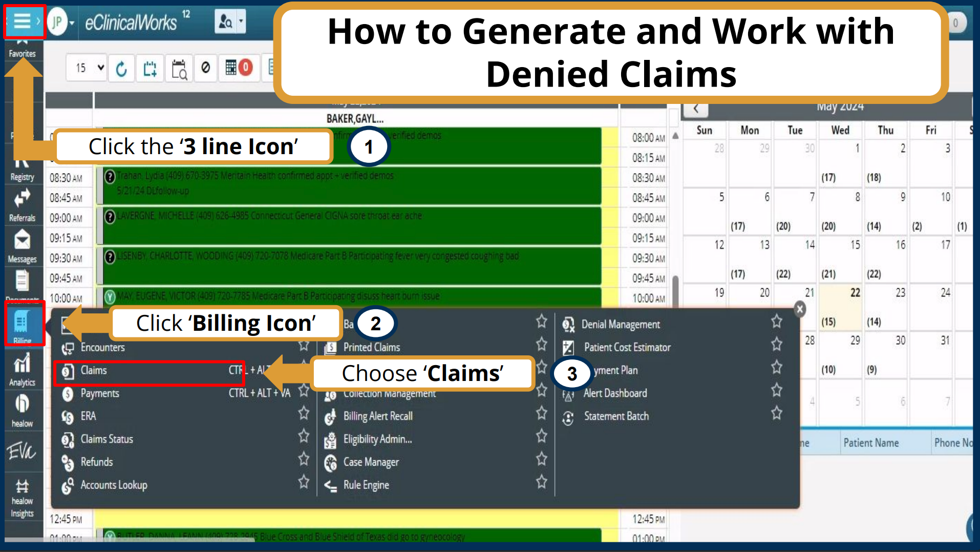The width and height of the screenshot is (980, 552).
Task: Open the Referrals sidebar icon
Action: 22,206
